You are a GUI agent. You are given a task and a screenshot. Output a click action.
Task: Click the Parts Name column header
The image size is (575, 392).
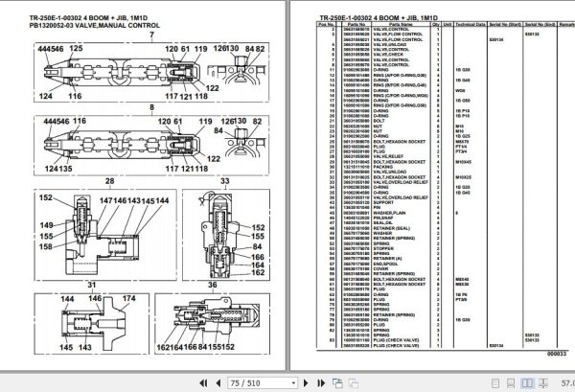pyautogui.click(x=401, y=24)
